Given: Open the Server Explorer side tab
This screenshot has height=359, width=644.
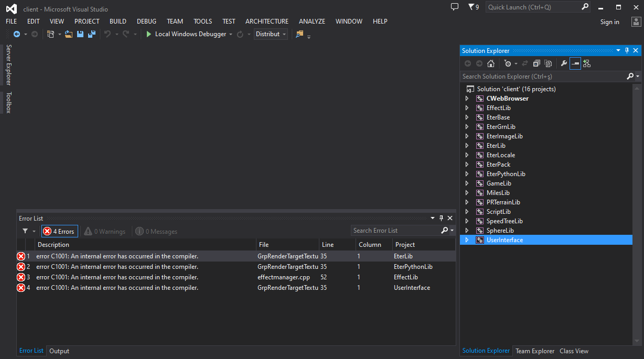Looking at the screenshot, I should coord(8,64).
